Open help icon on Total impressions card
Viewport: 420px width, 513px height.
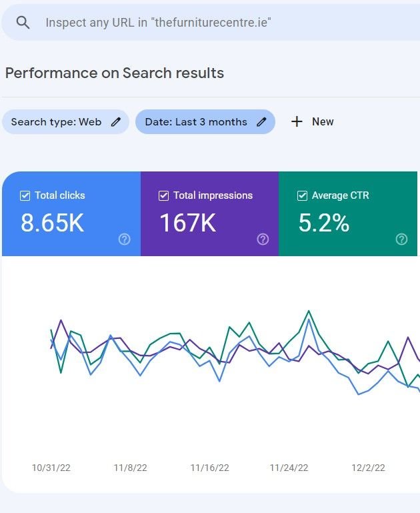click(x=263, y=239)
